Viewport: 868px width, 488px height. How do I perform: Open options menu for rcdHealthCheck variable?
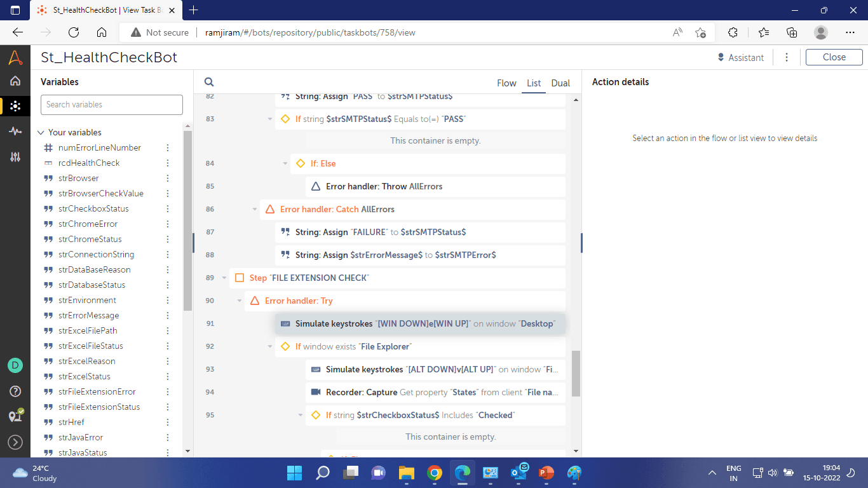(168, 163)
